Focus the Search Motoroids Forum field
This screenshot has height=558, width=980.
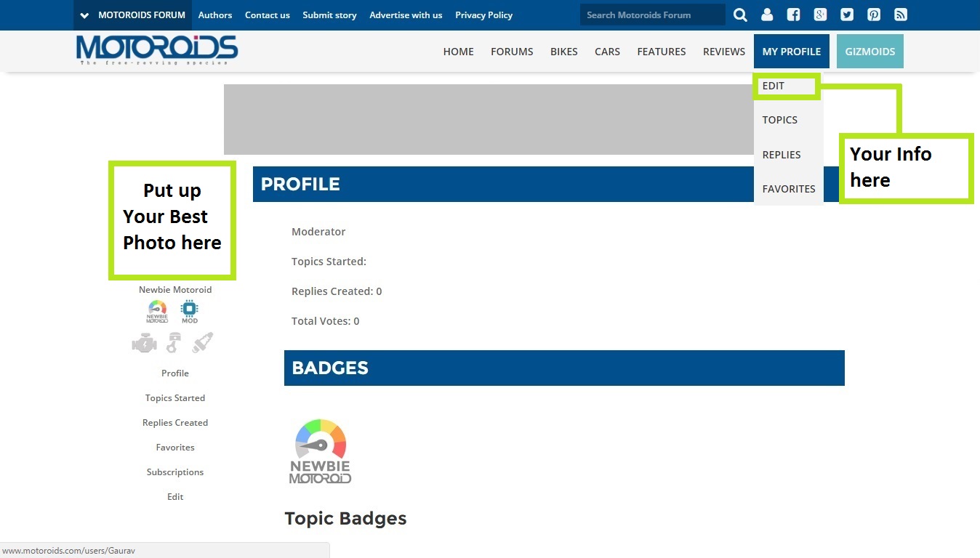[x=652, y=15]
